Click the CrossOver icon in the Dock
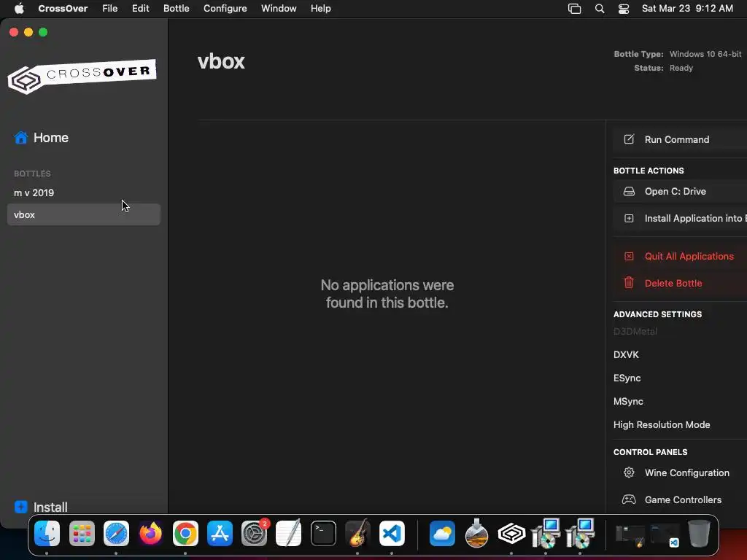 [511, 533]
